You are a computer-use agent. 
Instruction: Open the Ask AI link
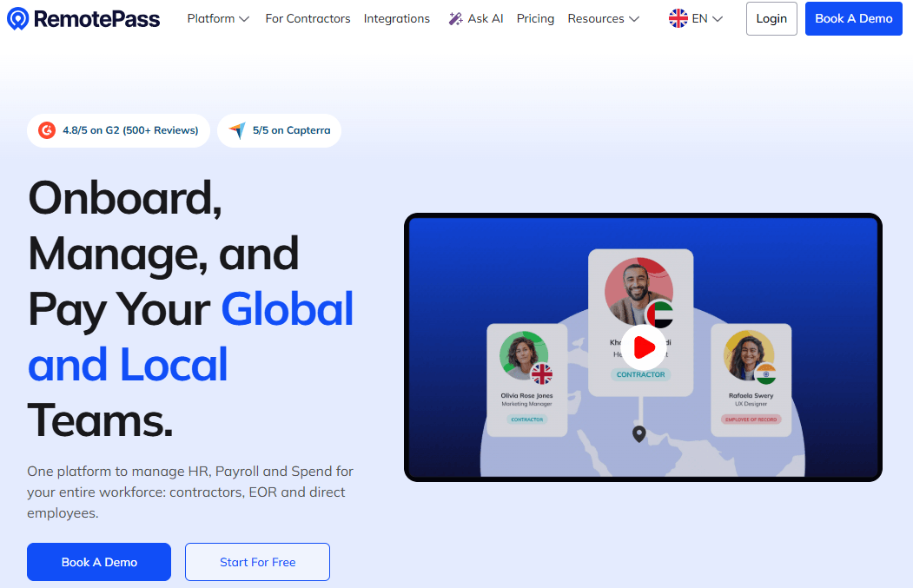pos(476,18)
